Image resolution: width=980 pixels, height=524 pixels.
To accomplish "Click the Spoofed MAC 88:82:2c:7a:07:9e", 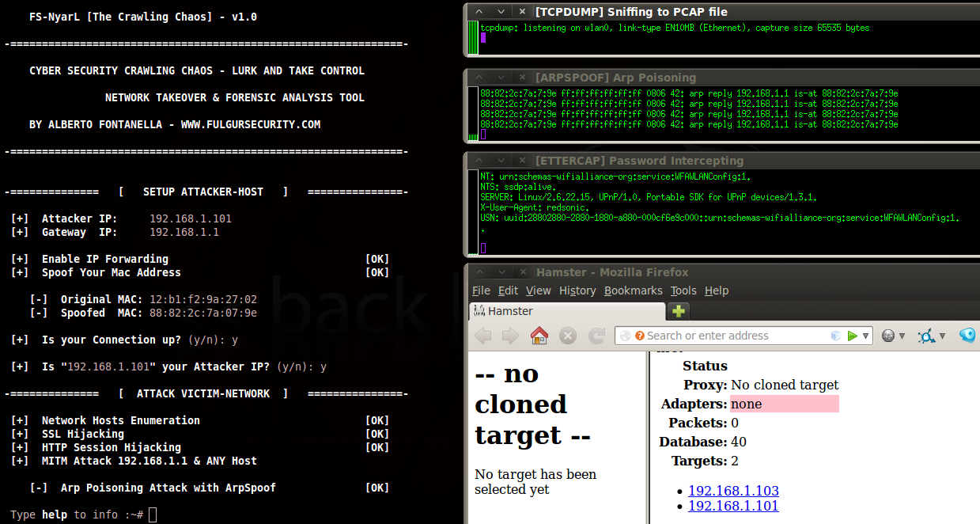I will [x=203, y=313].
